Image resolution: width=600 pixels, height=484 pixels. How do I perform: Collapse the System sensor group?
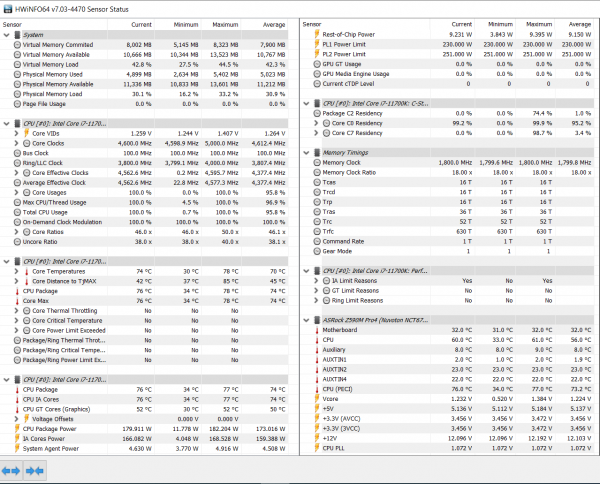[7, 35]
